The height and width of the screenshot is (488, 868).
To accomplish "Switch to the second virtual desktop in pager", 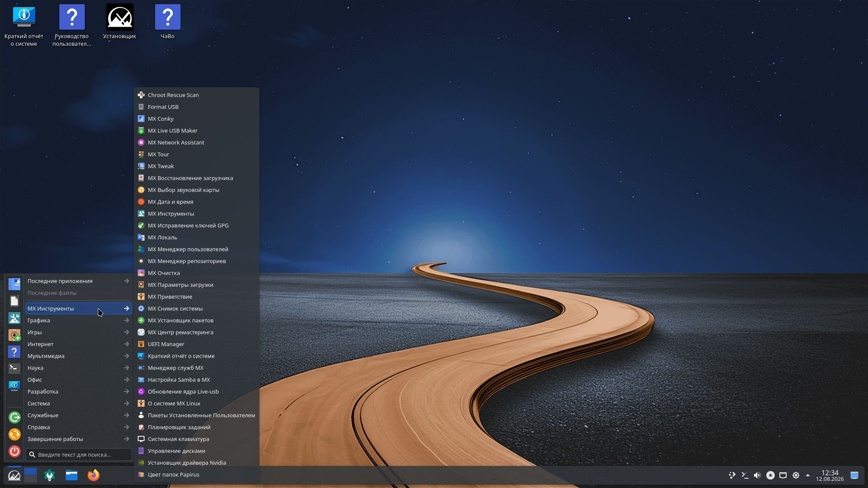I will coord(31,479).
